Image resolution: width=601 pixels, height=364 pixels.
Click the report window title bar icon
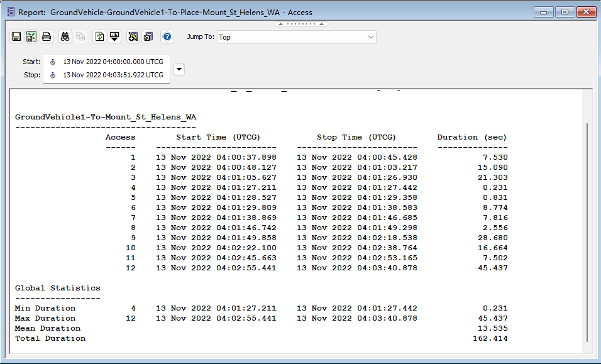[11, 12]
